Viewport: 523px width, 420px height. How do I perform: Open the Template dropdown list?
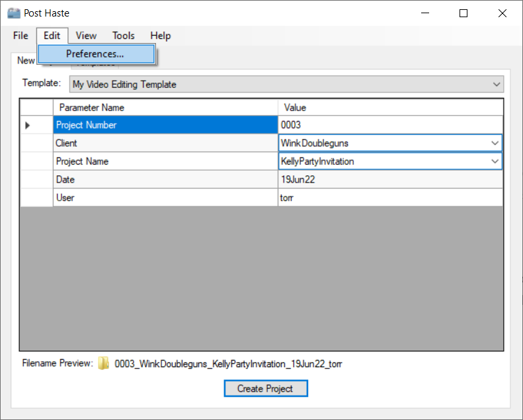pos(497,85)
